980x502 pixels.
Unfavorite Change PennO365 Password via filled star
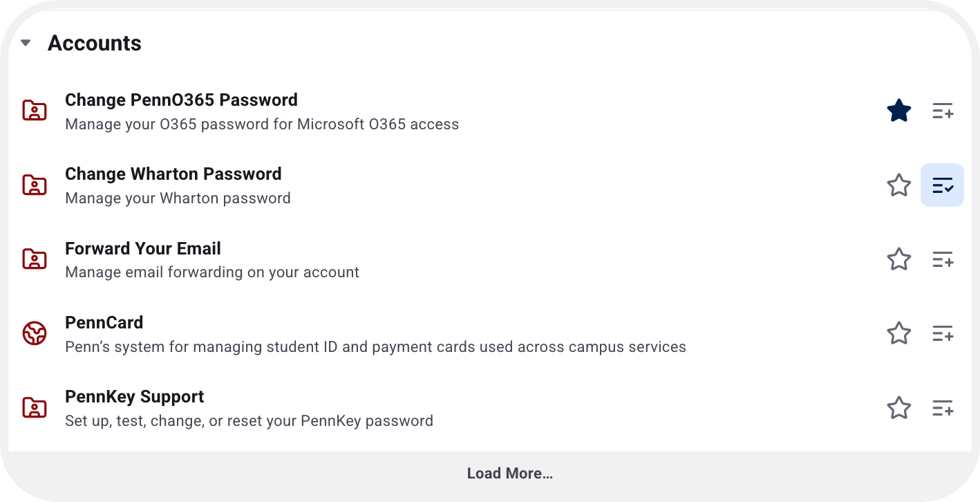point(898,111)
